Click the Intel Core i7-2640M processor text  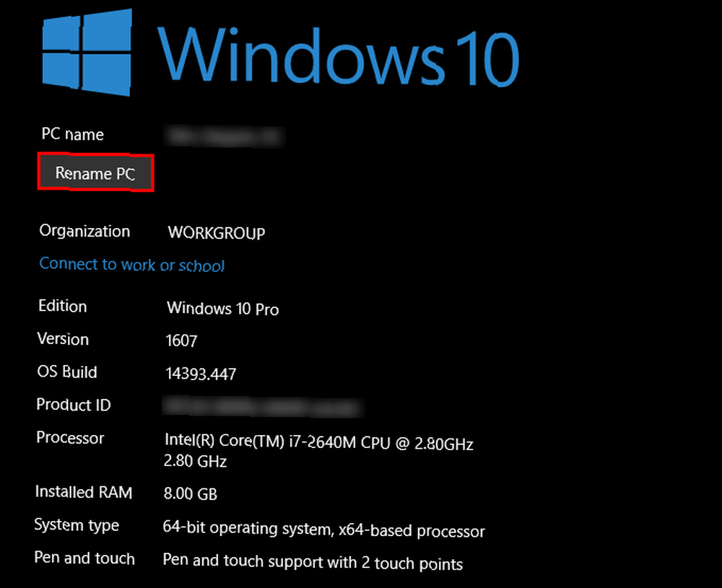(x=319, y=451)
